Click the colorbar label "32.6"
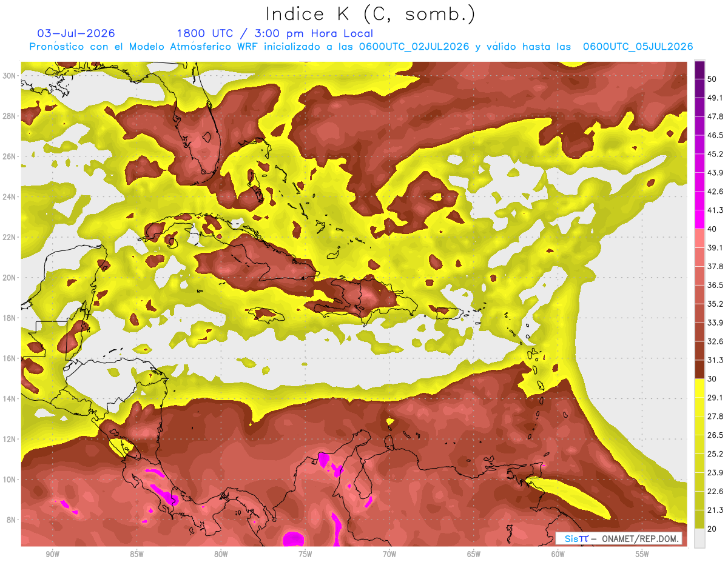The image size is (728, 562). 716,341
